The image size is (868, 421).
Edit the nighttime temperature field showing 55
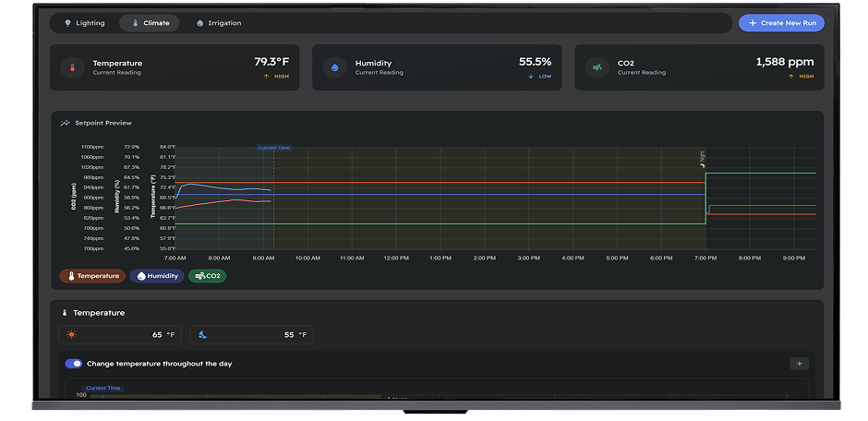tap(252, 335)
